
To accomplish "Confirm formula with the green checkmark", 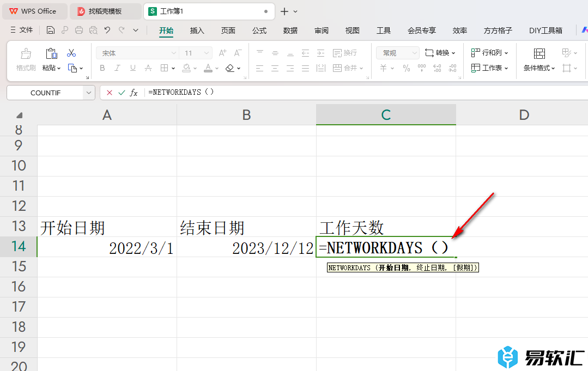I will coord(122,93).
